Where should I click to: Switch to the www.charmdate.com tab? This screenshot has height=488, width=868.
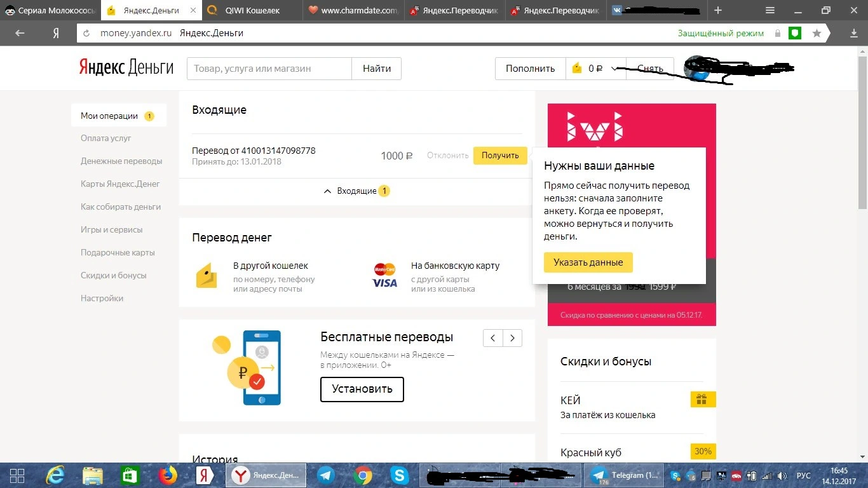tap(354, 10)
